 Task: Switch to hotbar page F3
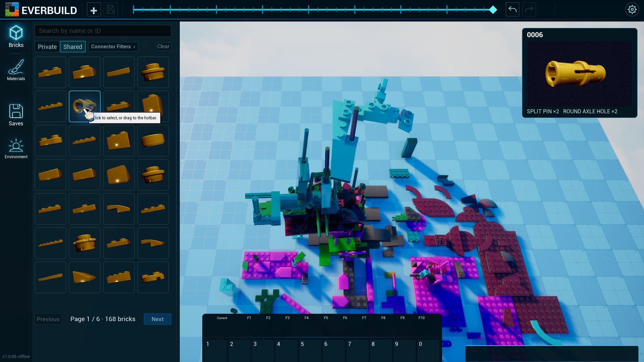tap(287, 318)
